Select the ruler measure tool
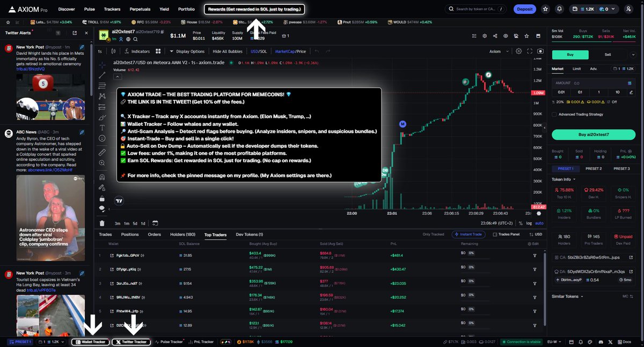This screenshot has width=644, height=347. tap(103, 153)
